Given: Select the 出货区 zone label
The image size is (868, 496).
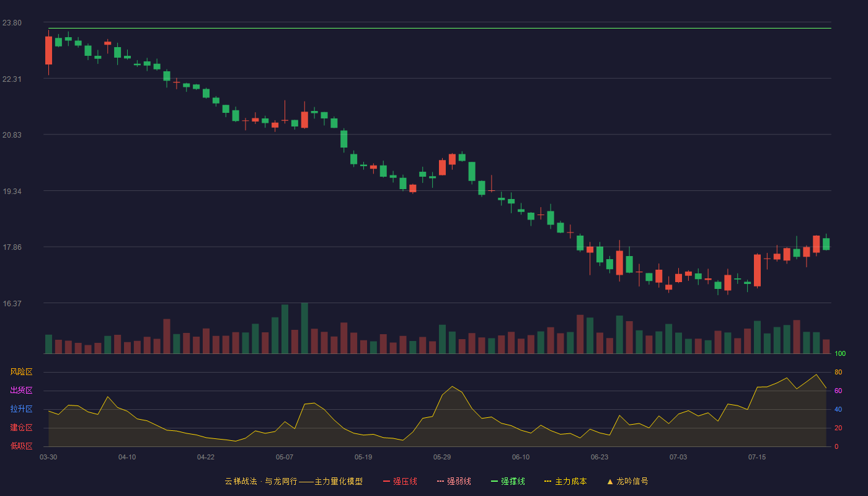Looking at the screenshot, I should click(x=21, y=391).
